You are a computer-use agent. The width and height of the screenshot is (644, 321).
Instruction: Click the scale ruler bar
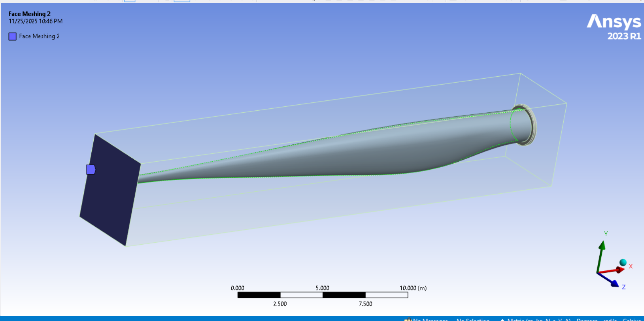pyautogui.click(x=322, y=295)
